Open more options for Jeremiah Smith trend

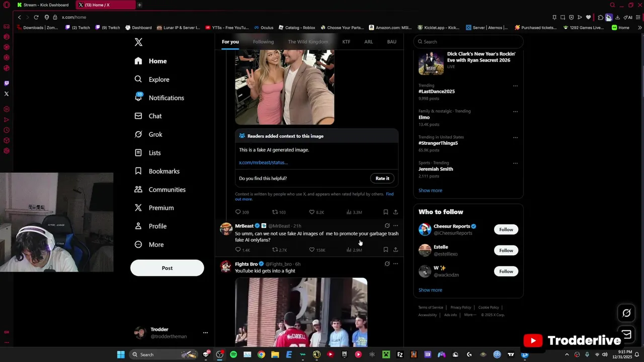click(x=515, y=163)
